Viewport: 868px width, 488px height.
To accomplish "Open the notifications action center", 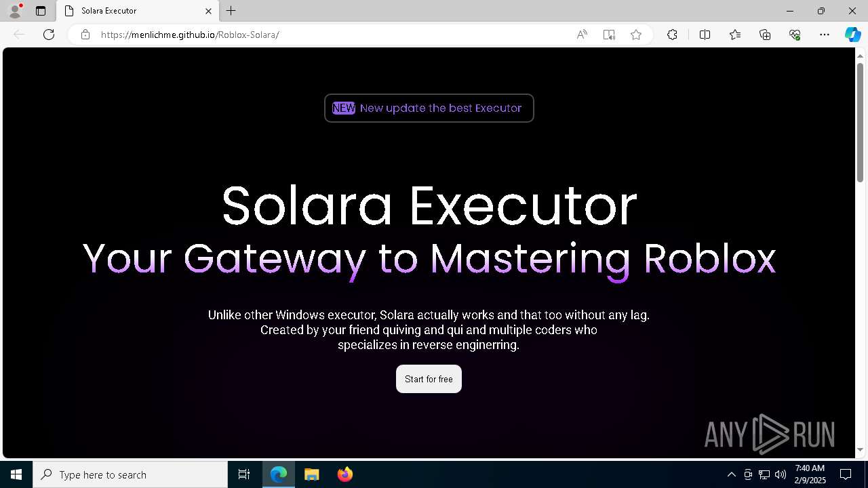I will point(846,474).
